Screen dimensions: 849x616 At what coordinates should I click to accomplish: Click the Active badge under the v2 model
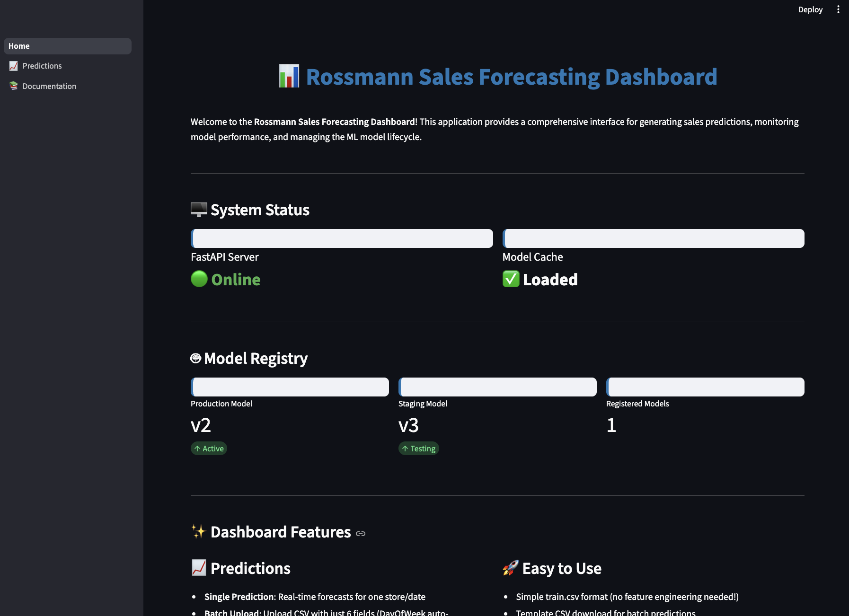(209, 448)
